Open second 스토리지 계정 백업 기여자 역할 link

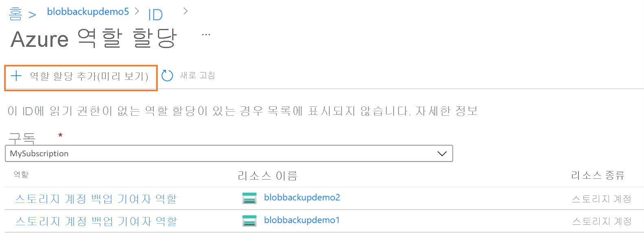(x=96, y=221)
